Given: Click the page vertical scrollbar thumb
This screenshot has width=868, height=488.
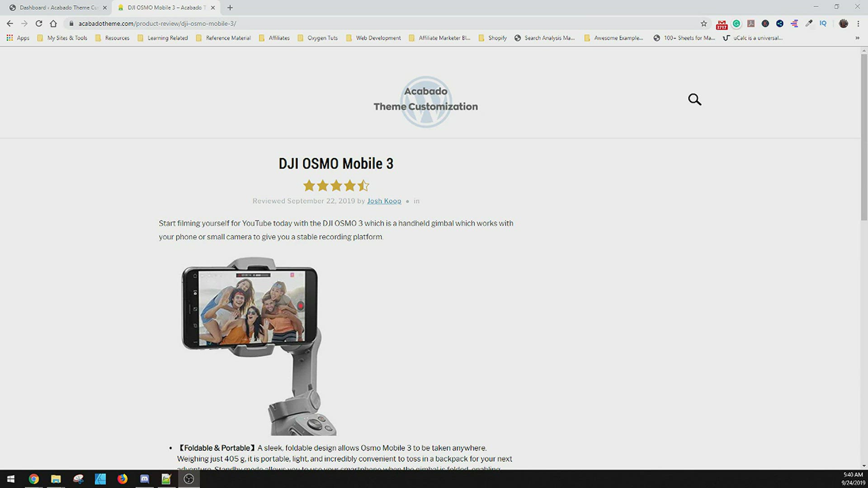Looking at the screenshot, I should click(x=864, y=137).
